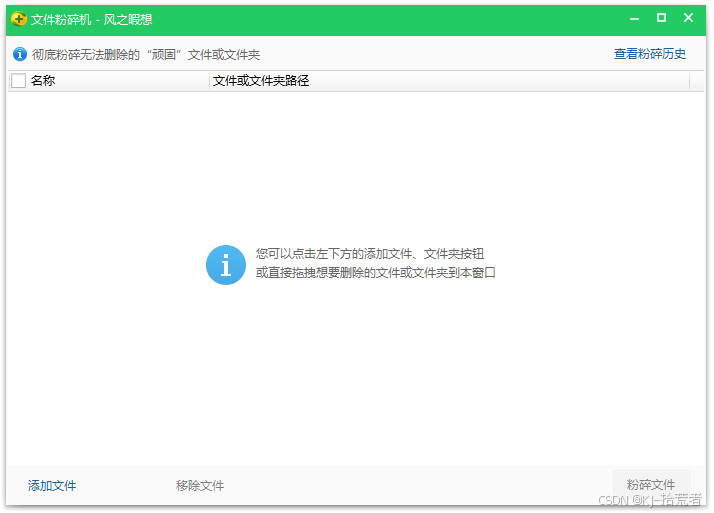Close the 文件粉碎机 window
The width and height of the screenshot is (714, 513).
(x=688, y=18)
